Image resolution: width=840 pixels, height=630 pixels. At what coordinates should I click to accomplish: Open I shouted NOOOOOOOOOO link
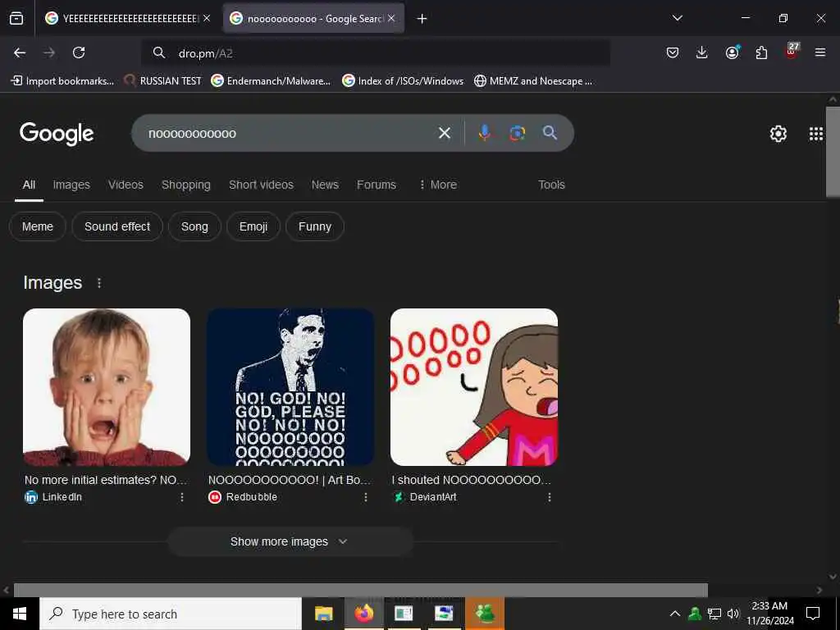click(472, 480)
